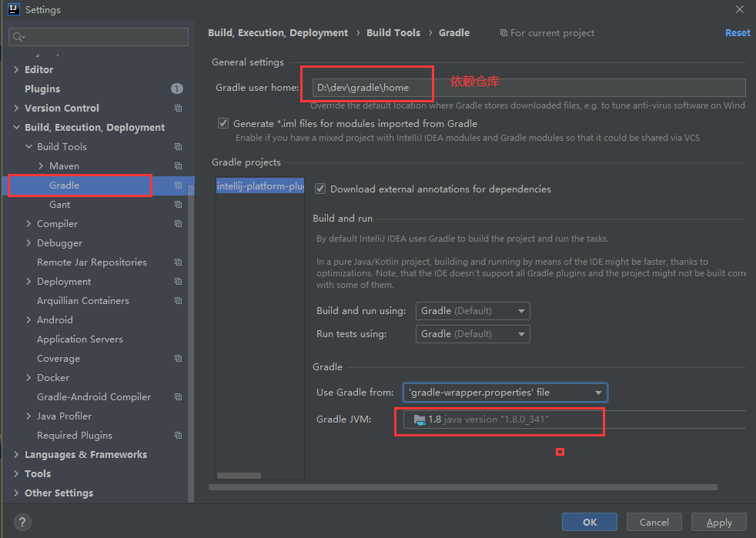This screenshot has width=756, height=538.
Task: Click Build Tools breadcrumb
Action: tap(393, 33)
